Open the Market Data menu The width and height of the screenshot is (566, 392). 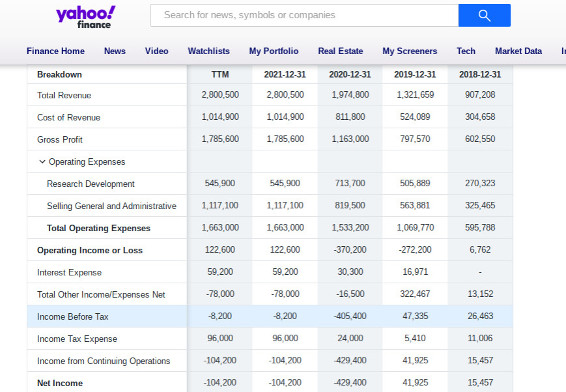click(x=518, y=51)
